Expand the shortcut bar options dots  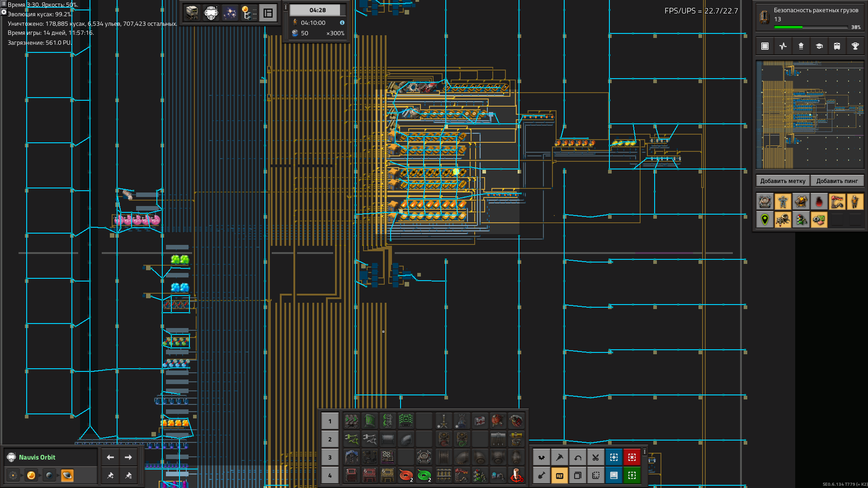click(x=645, y=452)
